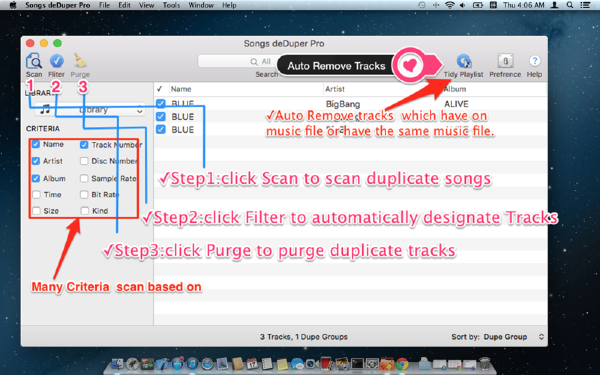Open the Tools menu
Image resolution: width=600 pixels, height=375 pixels.
171,5
